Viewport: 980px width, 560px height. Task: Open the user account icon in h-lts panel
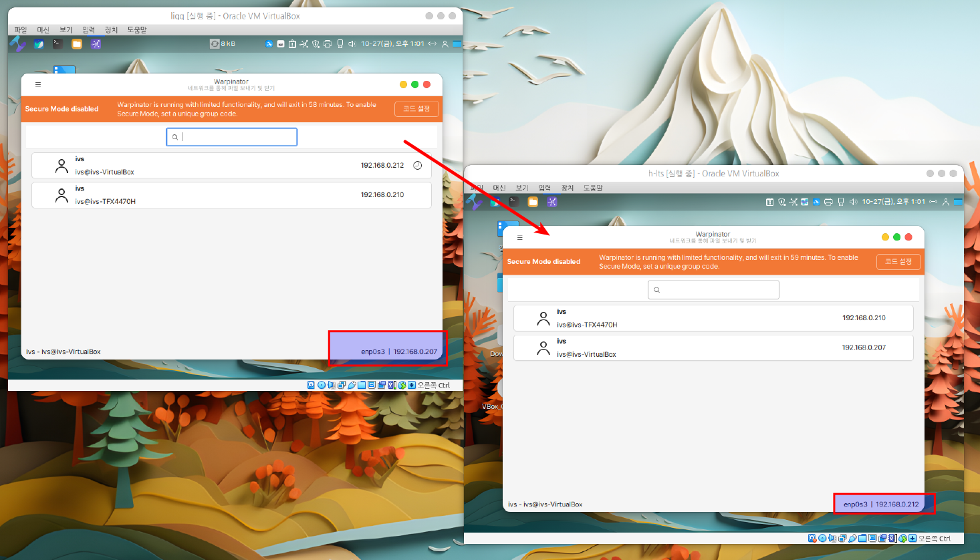[945, 202]
